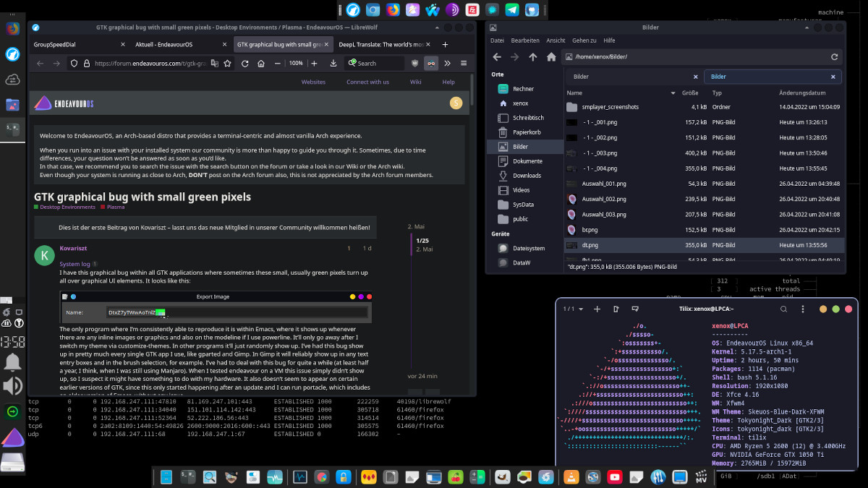Launch VLC from the bottom dock
Image resolution: width=868 pixels, height=488 pixels.
pyautogui.click(x=571, y=477)
